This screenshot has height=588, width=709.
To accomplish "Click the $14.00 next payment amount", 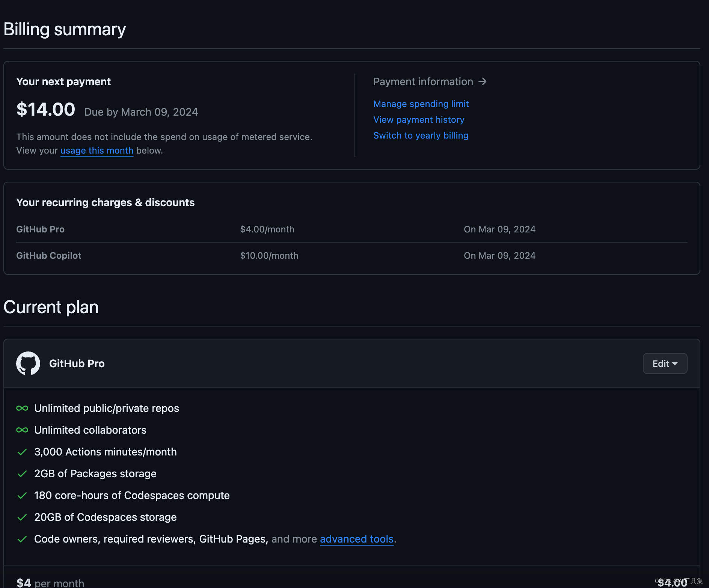I will point(46,109).
